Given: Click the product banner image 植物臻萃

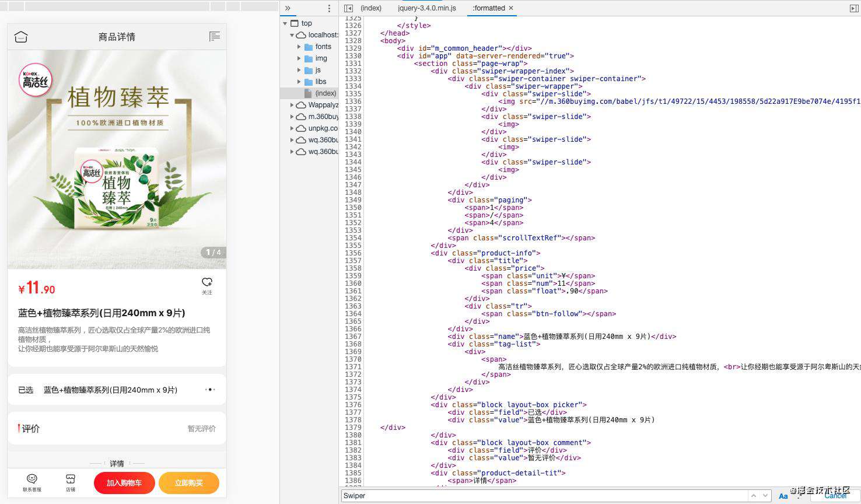Looking at the screenshot, I should pyautogui.click(x=117, y=159).
